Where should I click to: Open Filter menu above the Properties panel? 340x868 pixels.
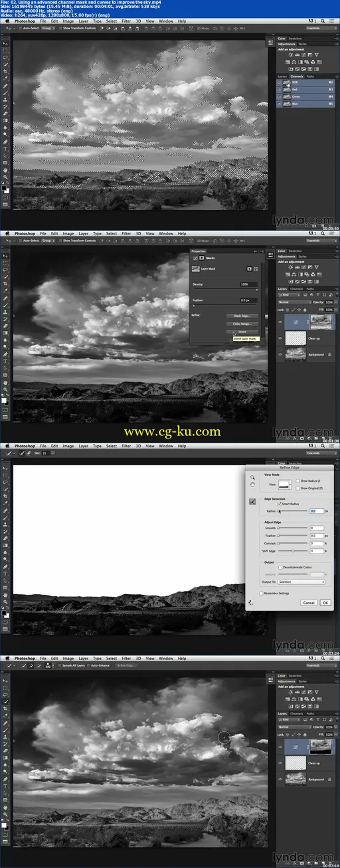click(126, 233)
